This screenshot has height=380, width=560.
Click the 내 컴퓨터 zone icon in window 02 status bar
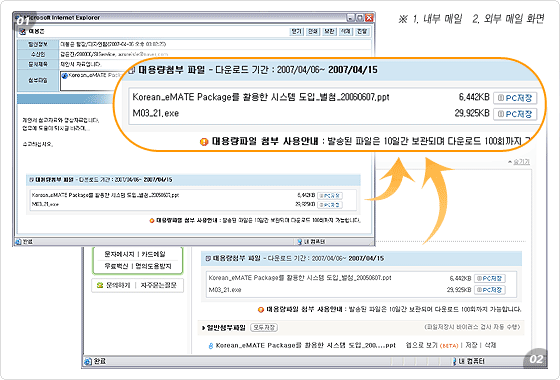[x=454, y=361]
